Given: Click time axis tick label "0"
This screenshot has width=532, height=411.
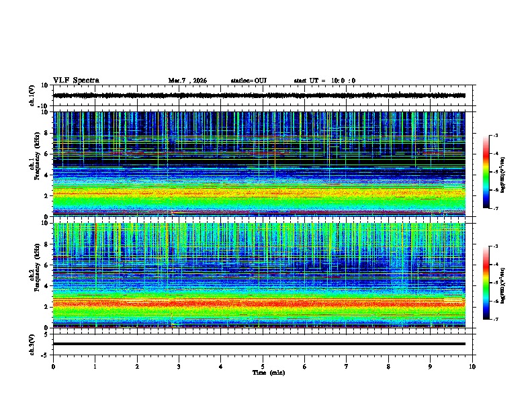Looking at the screenshot, I should [x=53, y=367].
